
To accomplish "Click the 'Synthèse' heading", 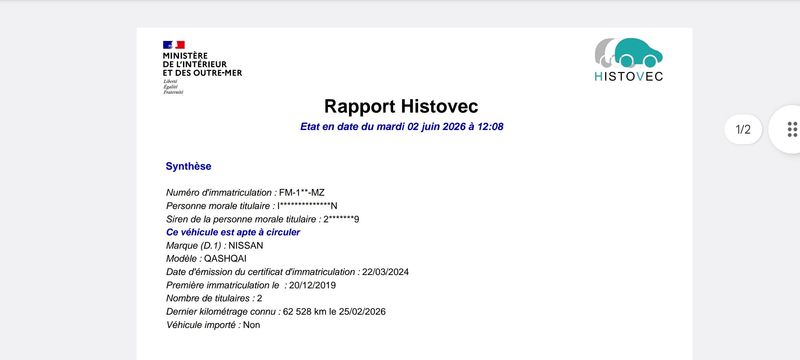I will click(188, 166).
